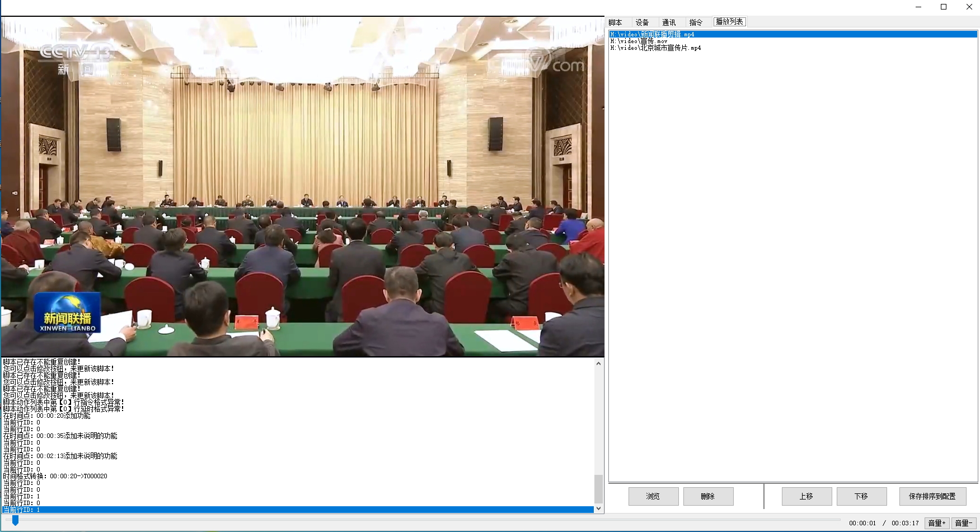
Task: Choose 北京城市宣传片.mp4 from the playlist
Action: pyautogui.click(x=656, y=48)
